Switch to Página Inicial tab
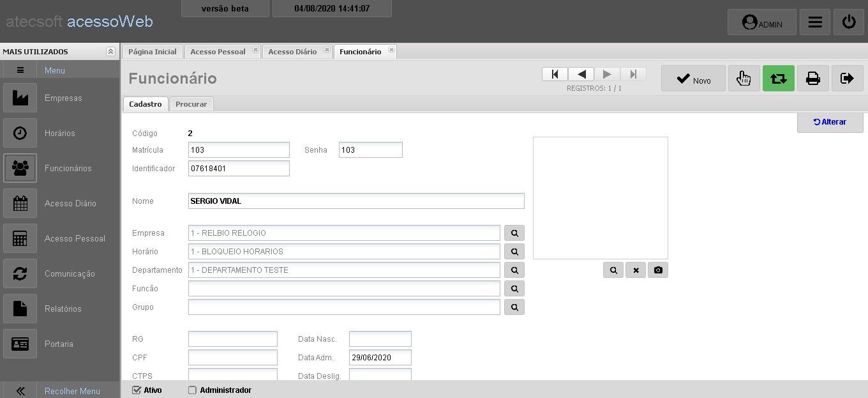This screenshot has width=868, height=398. (153, 52)
